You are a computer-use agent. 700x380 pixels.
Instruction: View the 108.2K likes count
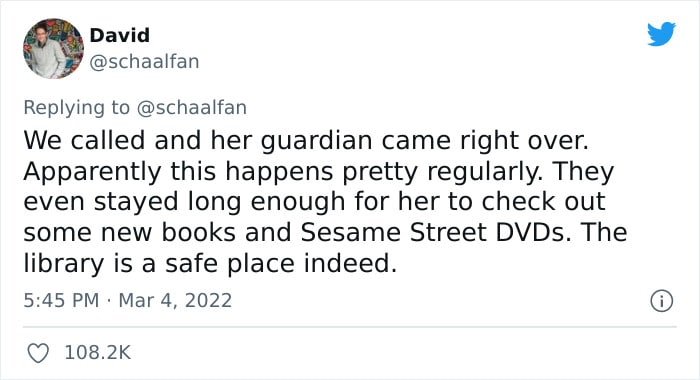coord(98,353)
